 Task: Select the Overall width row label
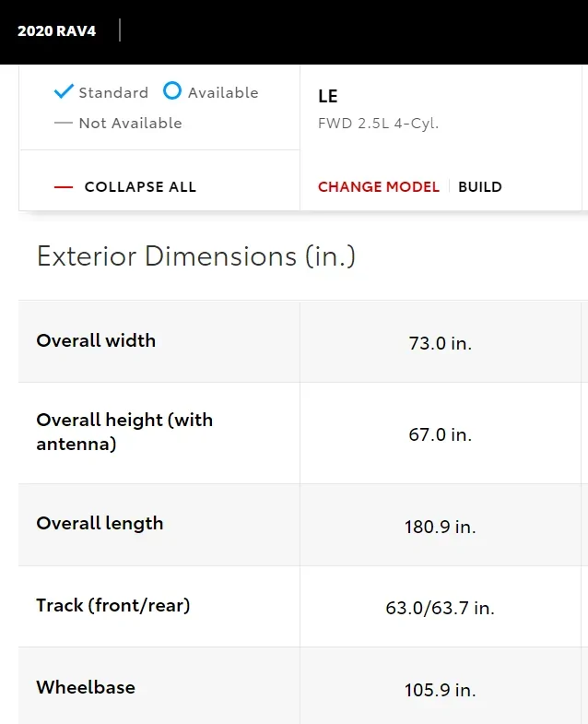coord(96,340)
